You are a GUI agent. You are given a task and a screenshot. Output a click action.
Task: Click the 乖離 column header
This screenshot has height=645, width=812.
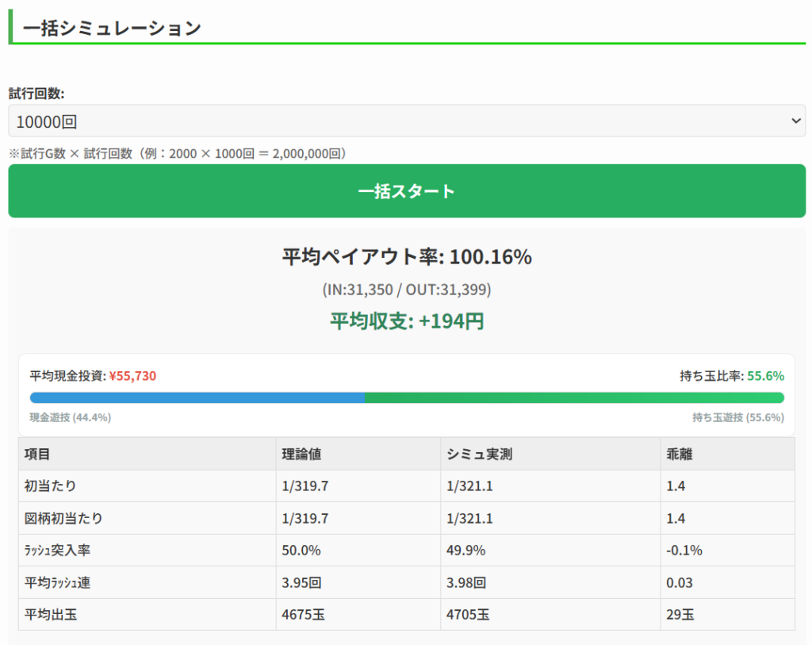click(680, 454)
